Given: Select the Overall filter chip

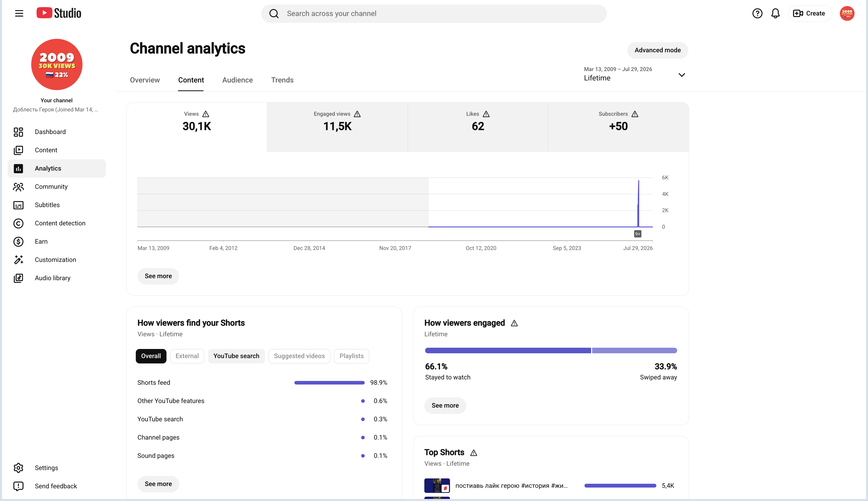Looking at the screenshot, I should [x=151, y=356].
